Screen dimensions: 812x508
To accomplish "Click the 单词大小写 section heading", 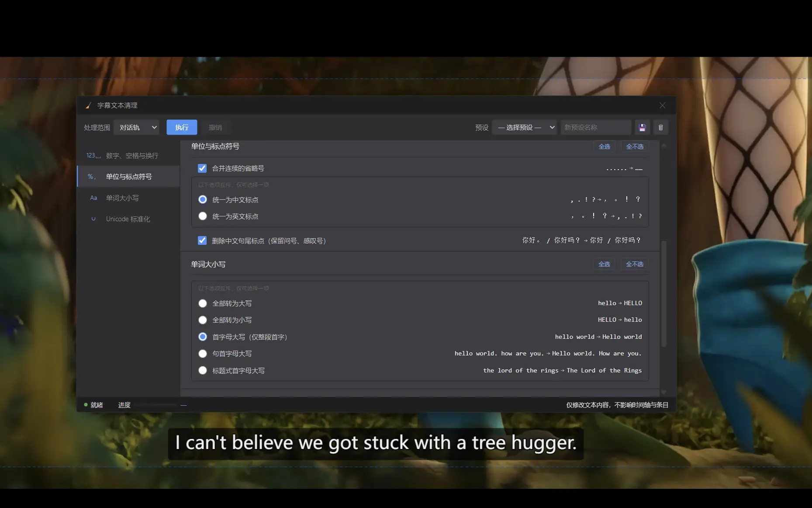I will (208, 264).
